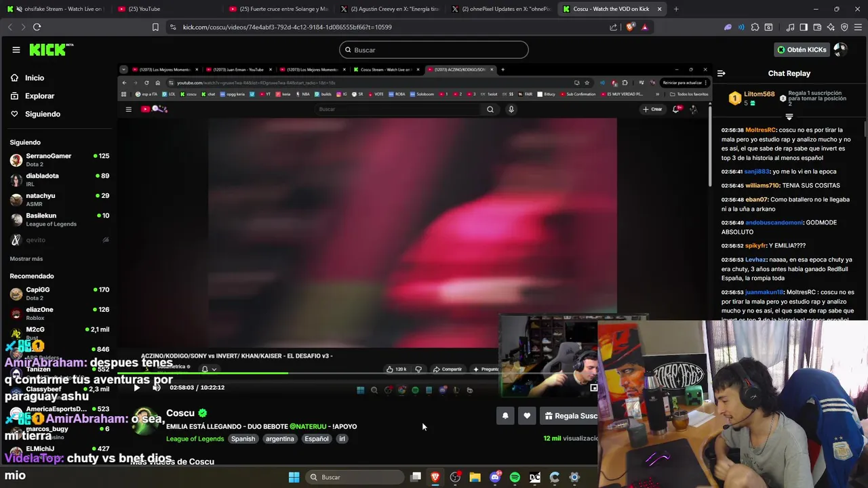The image size is (868, 488).
Task: Play the VOD video
Action: click(136, 388)
